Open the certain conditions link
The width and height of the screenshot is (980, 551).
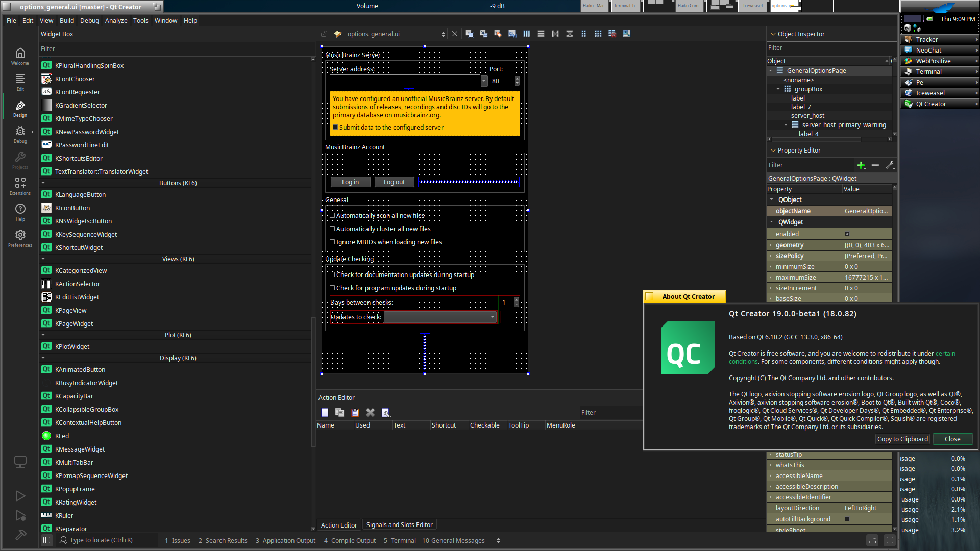click(x=945, y=354)
